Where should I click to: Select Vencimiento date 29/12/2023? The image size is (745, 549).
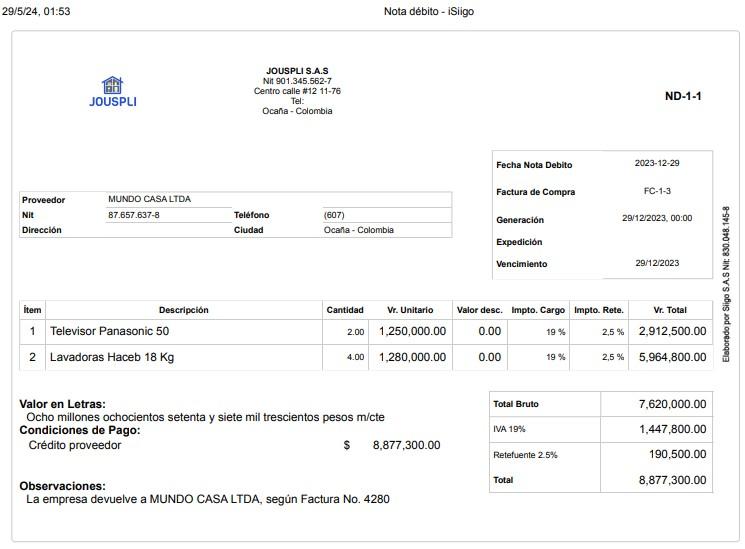657,263
